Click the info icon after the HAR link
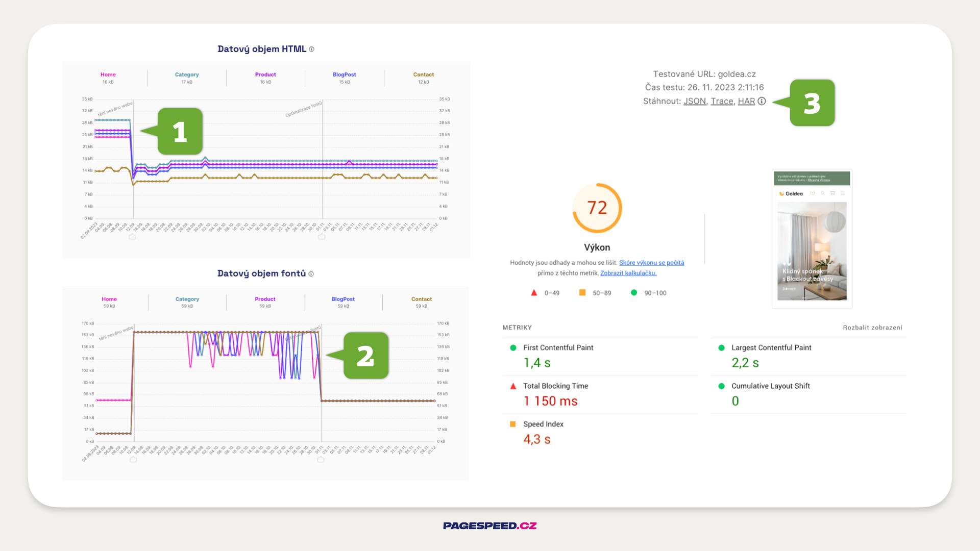Image resolution: width=980 pixels, height=551 pixels. [x=762, y=101]
